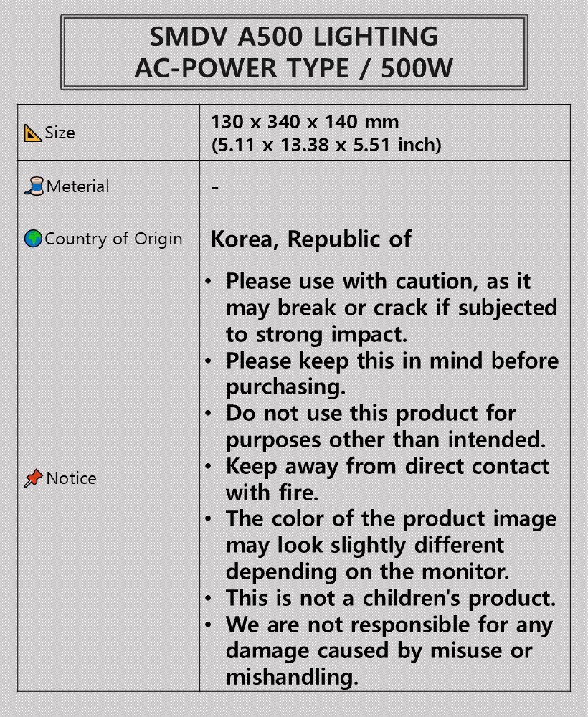The image size is (588, 717).
Task: Select the 'Meterial' row label
Action: click(x=77, y=186)
